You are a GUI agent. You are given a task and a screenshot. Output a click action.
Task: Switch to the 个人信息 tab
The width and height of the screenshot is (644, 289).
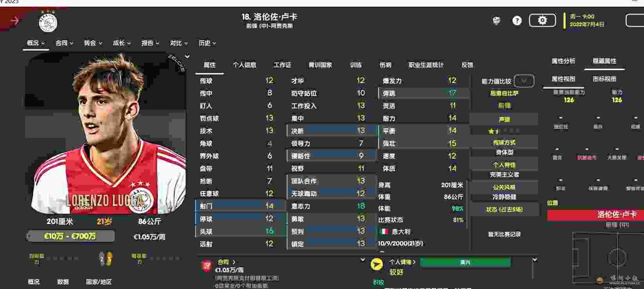click(244, 65)
